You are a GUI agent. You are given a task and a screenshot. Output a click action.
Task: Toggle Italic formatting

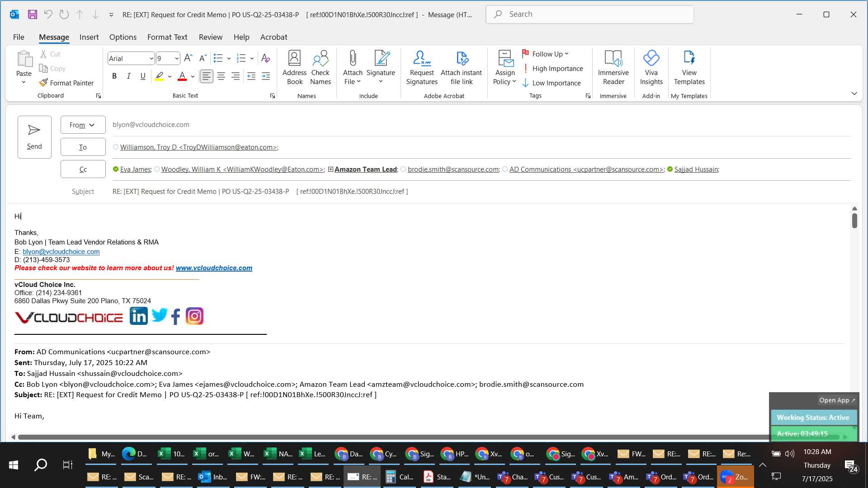tap(129, 76)
